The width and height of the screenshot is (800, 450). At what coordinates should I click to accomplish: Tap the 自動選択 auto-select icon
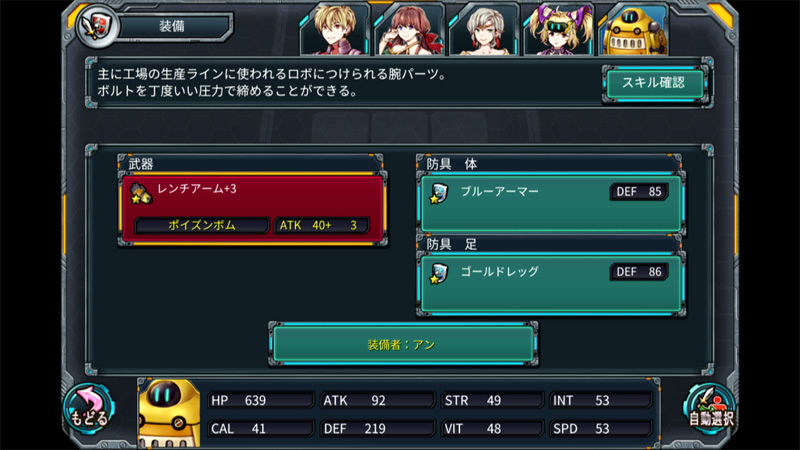[710, 409]
